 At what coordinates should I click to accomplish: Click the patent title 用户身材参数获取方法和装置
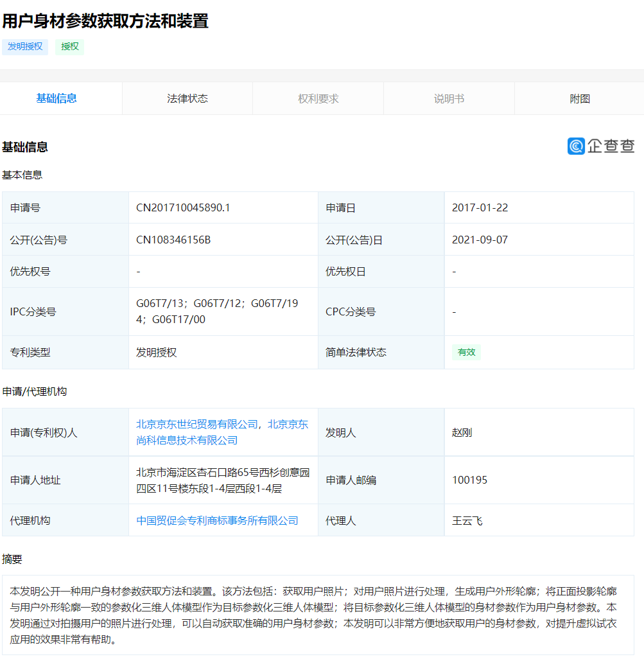[x=105, y=21]
